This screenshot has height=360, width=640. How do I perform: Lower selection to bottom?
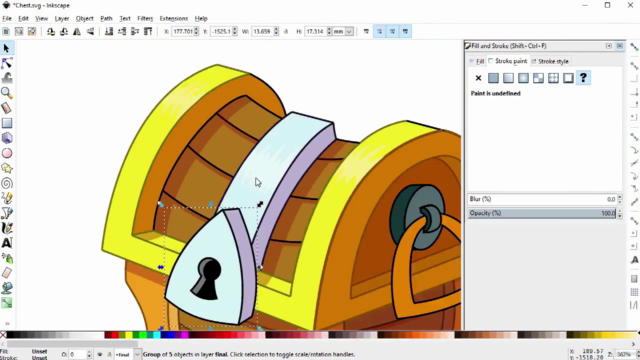[109, 31]
